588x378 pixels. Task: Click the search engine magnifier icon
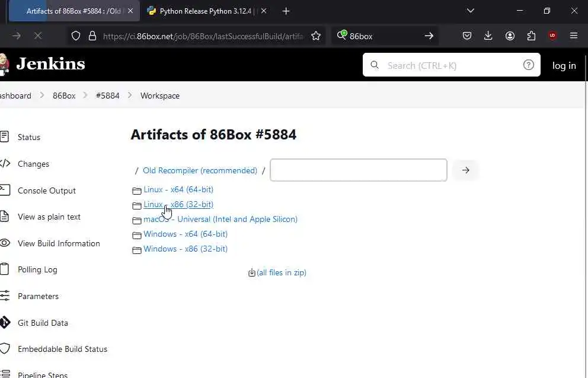(x=341, y=35)
